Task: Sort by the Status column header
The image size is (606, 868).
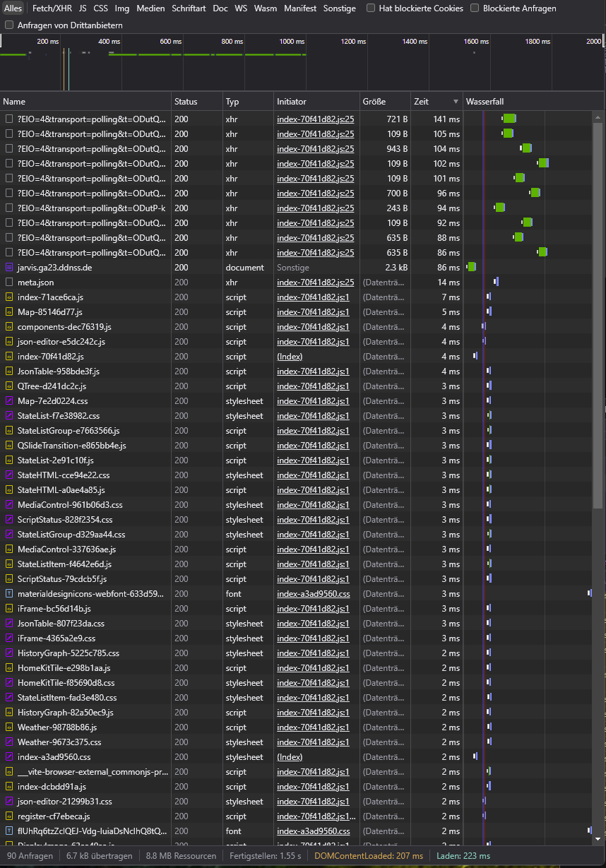Action: 198,102
